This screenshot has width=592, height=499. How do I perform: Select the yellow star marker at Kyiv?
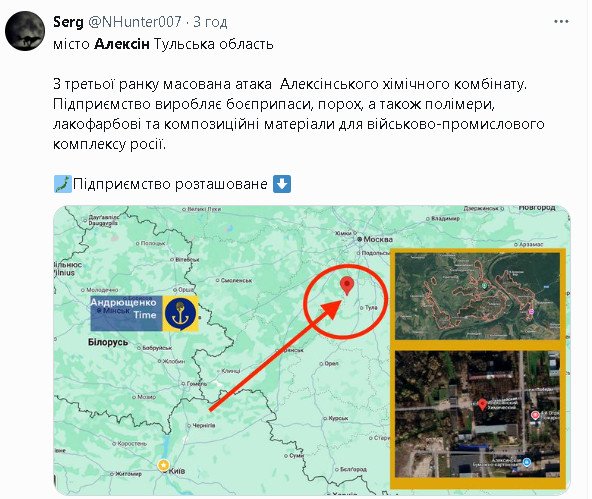pyautogui.click(x=163, y=465)
